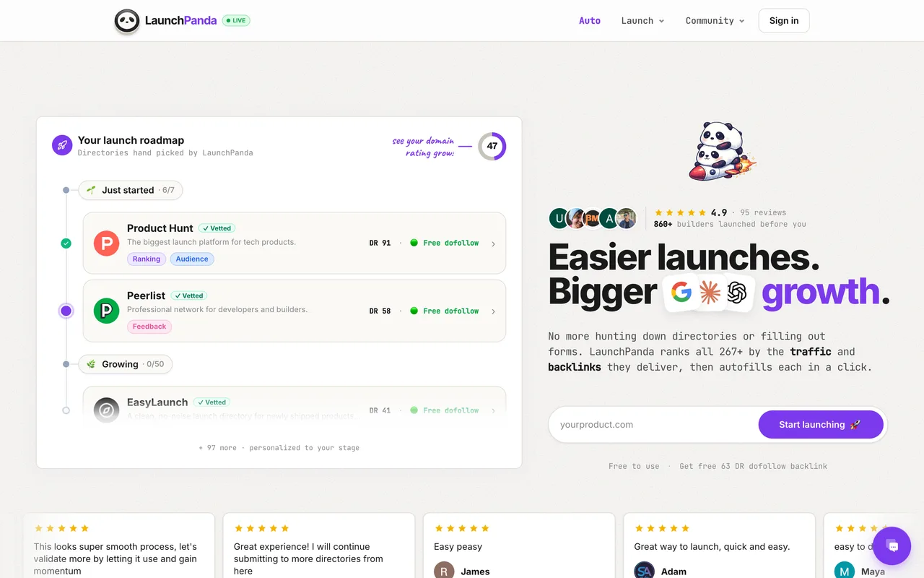Click the Growing 0/50 stage pill
The width and height of the screenshot is (924, 578).
pyautogui.click(x=126, y=364)
